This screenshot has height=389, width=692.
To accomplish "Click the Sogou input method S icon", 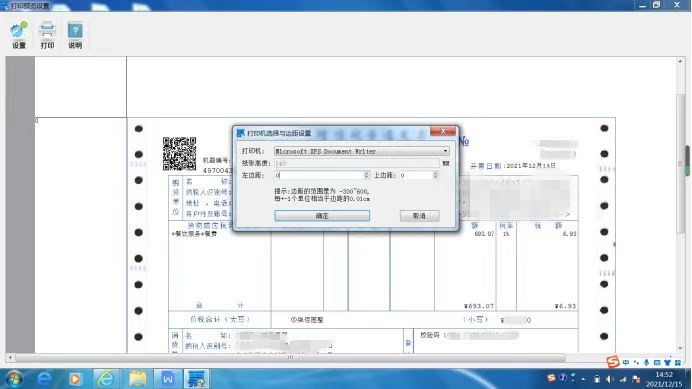I will click(x=613, y=362).
